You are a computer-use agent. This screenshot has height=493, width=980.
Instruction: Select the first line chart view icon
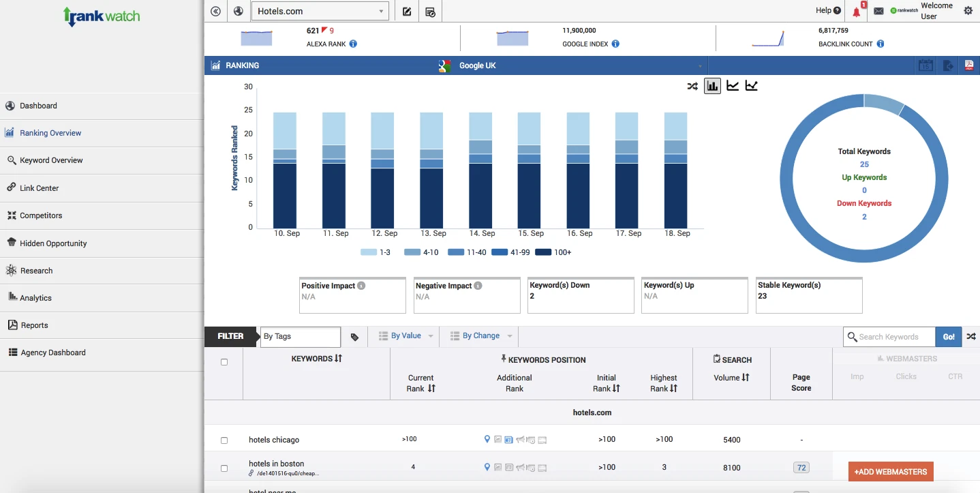point(733,86)
